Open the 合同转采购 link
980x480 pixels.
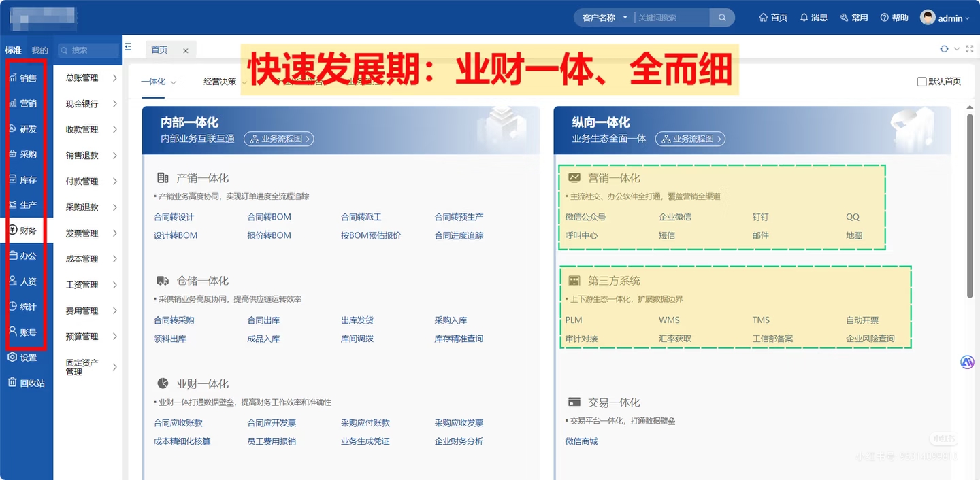pyautogui.click(x=174, y=320)
